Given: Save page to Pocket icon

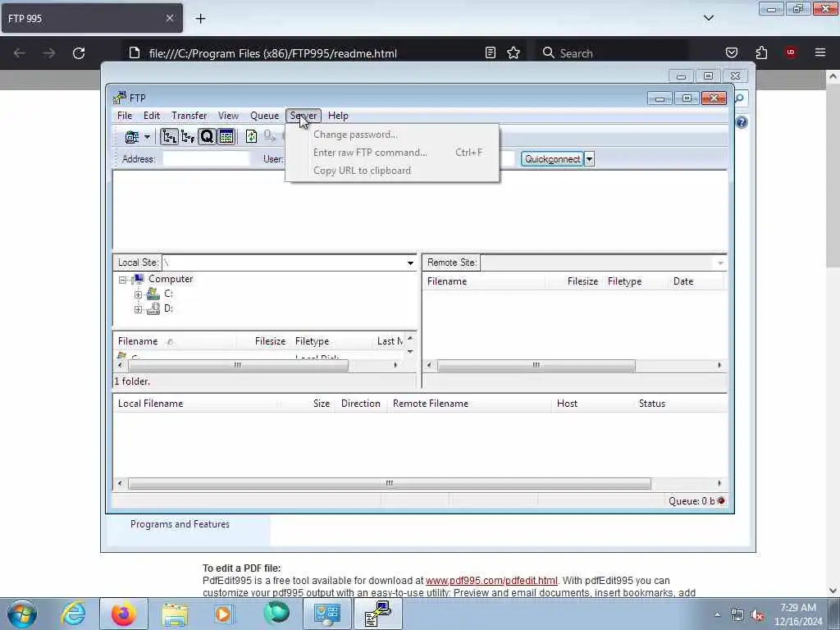Looking at the screenshot, I should tap(731, 52).
